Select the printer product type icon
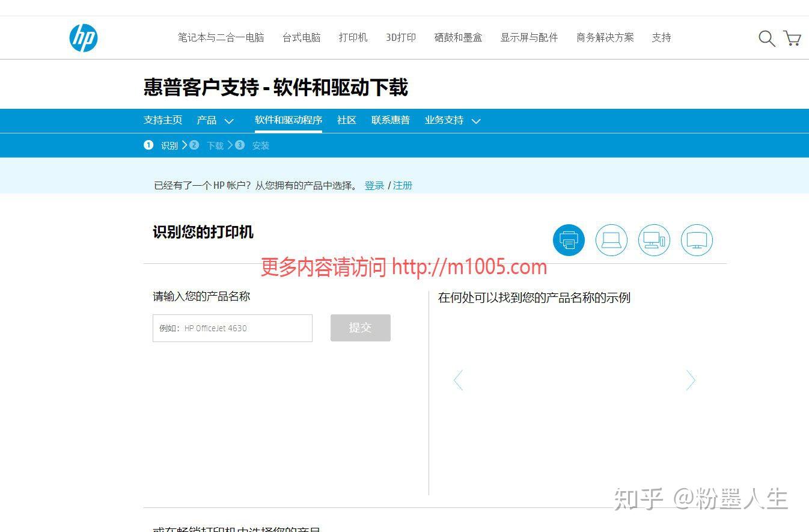Screen dimensions: 809x532 (x=569, y=240)
